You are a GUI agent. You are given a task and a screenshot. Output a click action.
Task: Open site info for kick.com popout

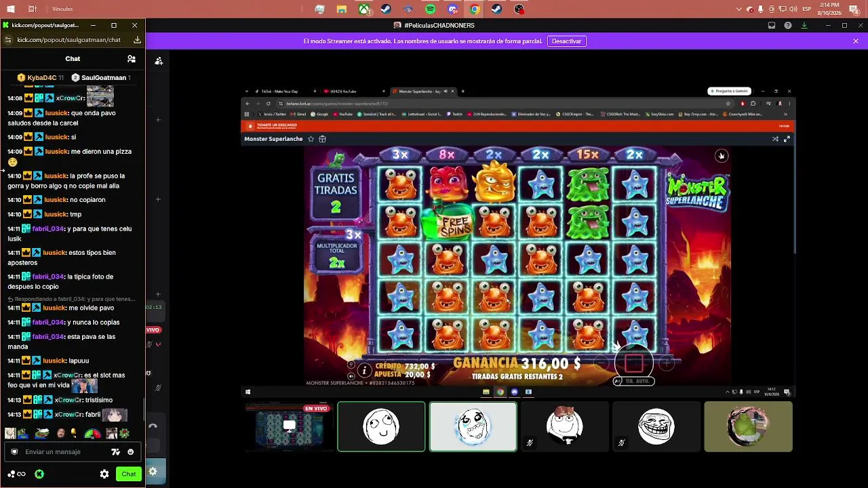[8, 40]
